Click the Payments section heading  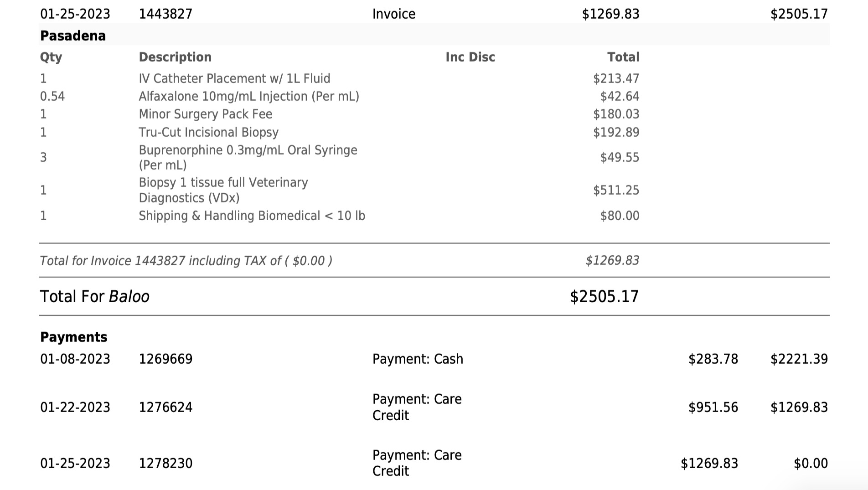[73, 337]
